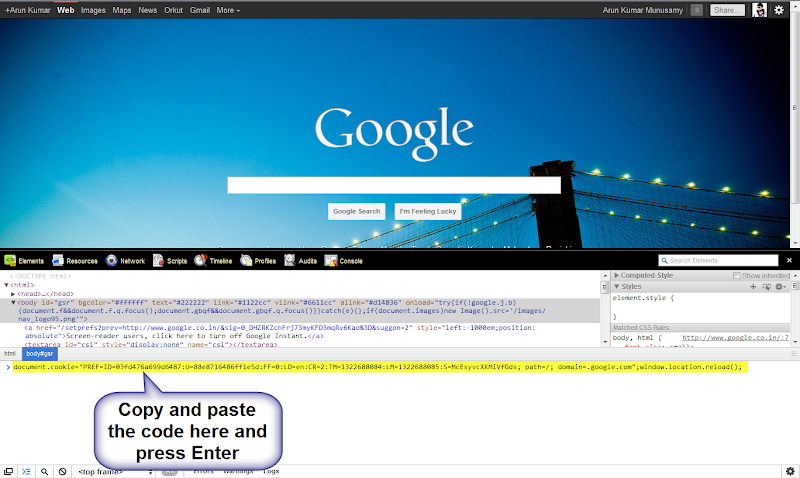The width and height of the screenshot is (800, 478).
Task: Click the dock/undock DevTools window icon
Action: (9, 471)
